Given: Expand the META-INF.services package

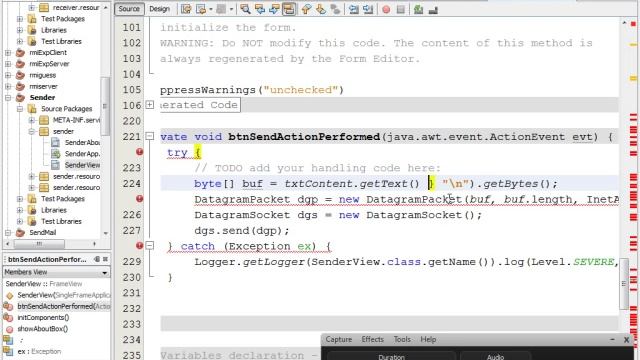Looking at the screenshot, I should point(31,120).
